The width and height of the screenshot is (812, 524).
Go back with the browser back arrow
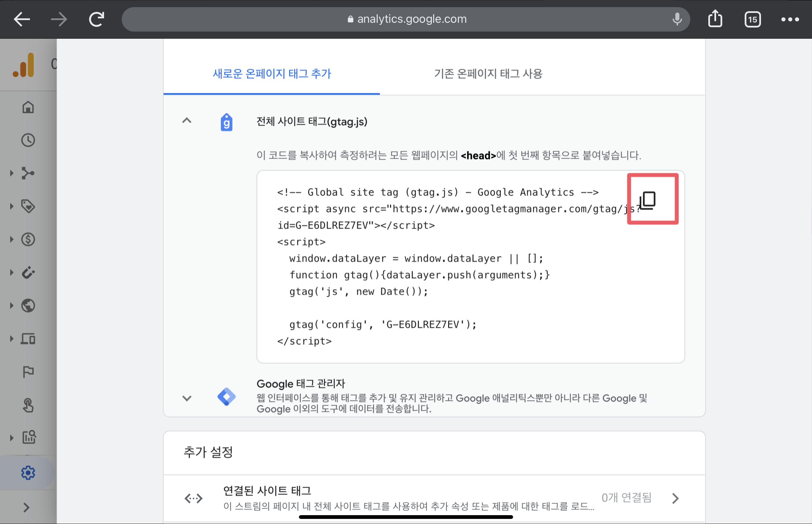click(22, 19)
